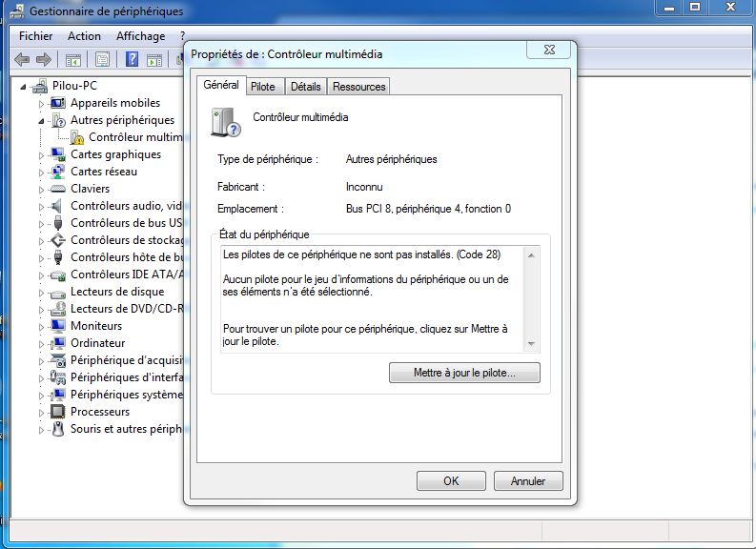Switch to the Pilote tab
The height and width of the screenshot is (549, 756).
[263, 87]
